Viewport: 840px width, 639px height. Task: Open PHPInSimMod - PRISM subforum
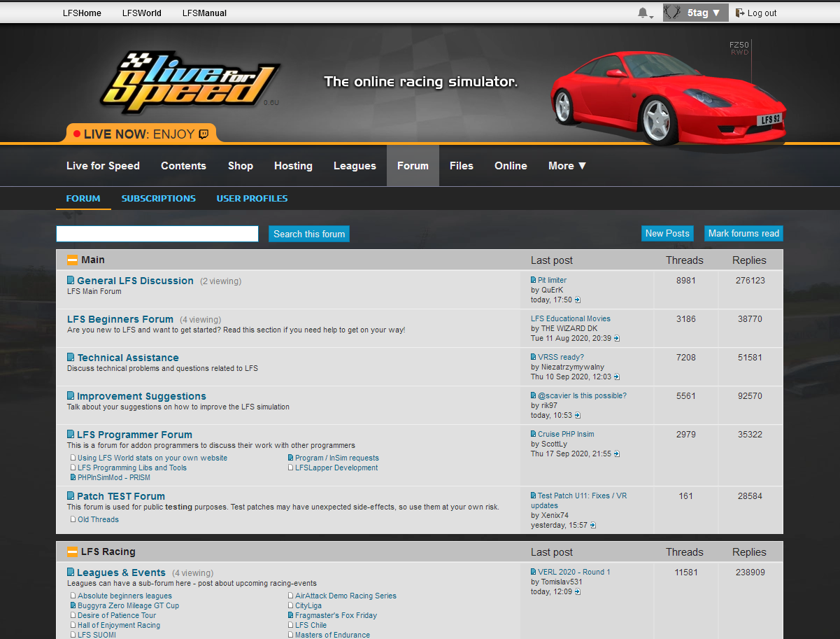114,477
